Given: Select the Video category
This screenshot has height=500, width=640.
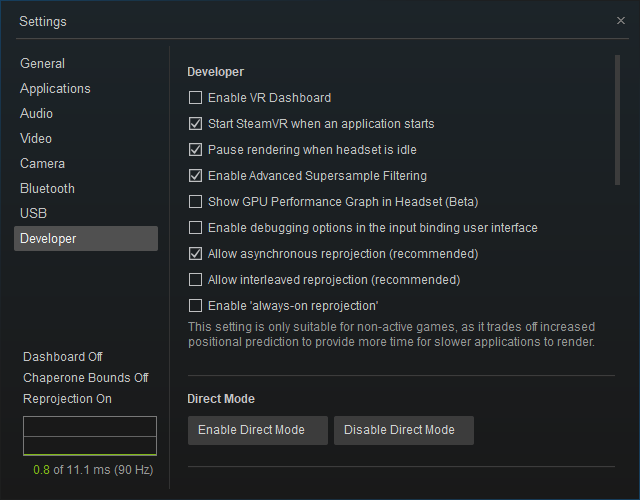Looking at the screenshot, I should 36,138.
